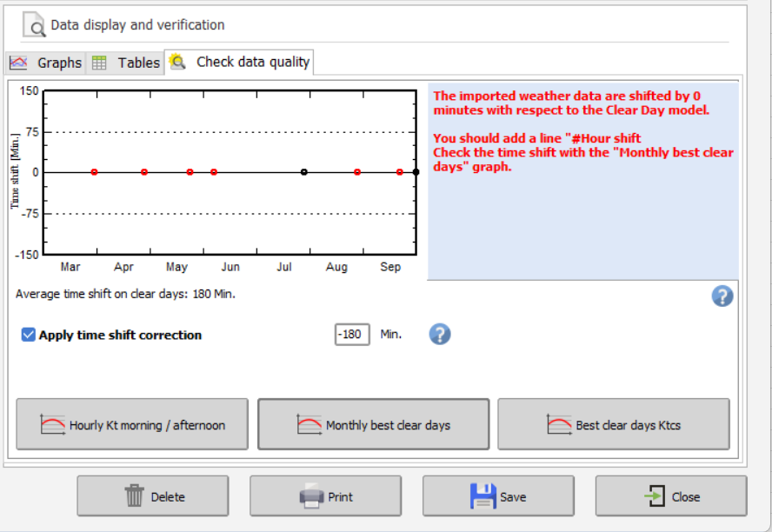
Task: Click the red data point in September
Action: 400,172
